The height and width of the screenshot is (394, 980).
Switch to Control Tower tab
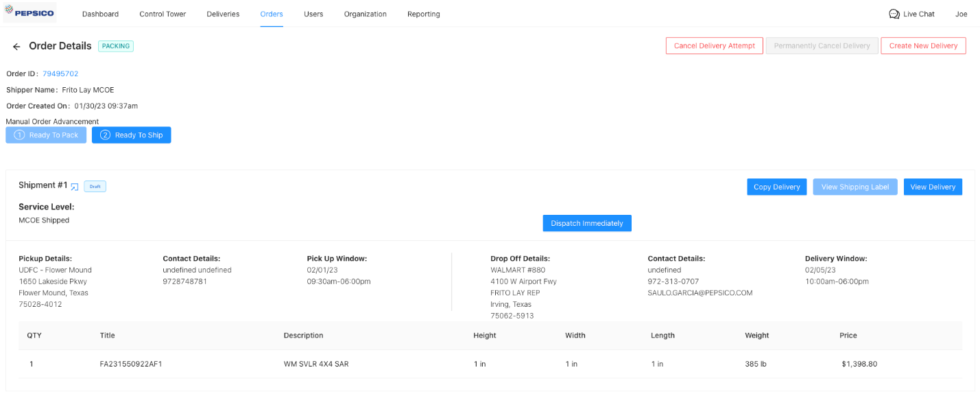click(163, 14)
